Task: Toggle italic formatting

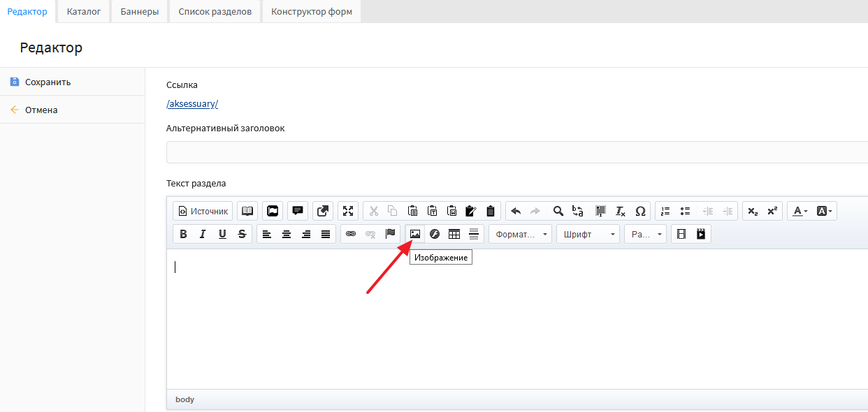Action: tap(203, 234)
